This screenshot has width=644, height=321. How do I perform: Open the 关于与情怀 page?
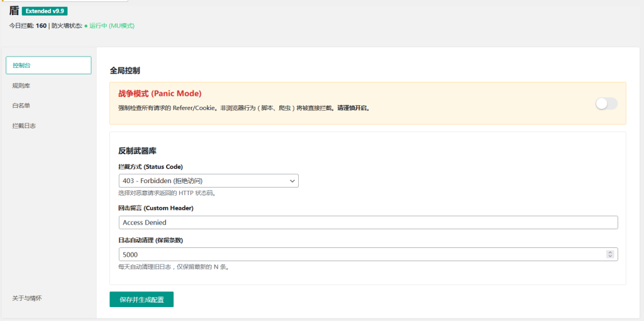pyautogui.click(x=27, y=298)
